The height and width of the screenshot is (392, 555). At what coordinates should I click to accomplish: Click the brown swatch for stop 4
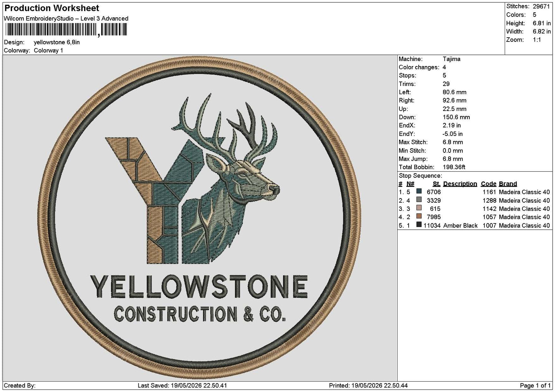(x=419, y=216)
